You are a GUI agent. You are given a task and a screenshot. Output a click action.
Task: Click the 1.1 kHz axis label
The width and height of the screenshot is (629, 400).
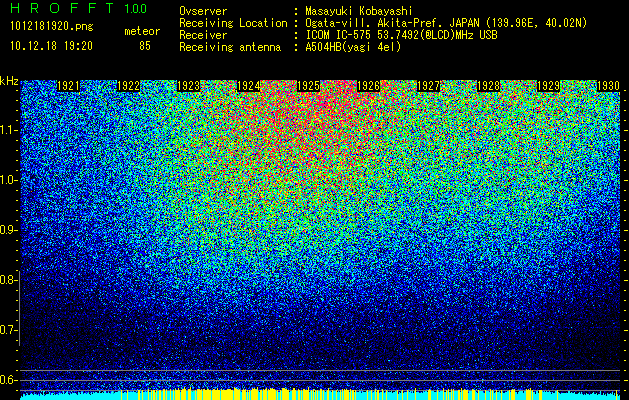click(8, 131)
